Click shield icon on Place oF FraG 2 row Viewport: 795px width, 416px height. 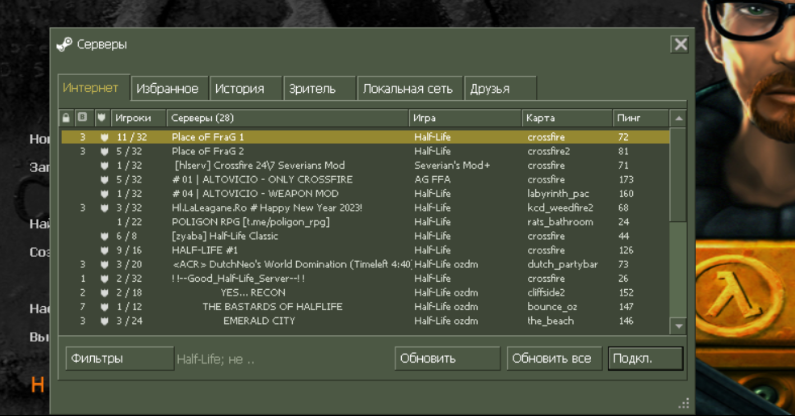click(104, 151)
